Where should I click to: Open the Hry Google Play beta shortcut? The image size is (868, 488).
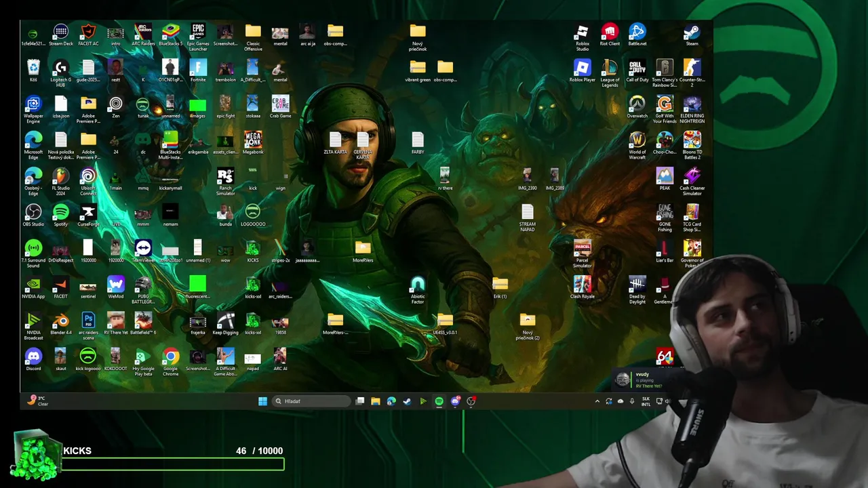[143, 362]
